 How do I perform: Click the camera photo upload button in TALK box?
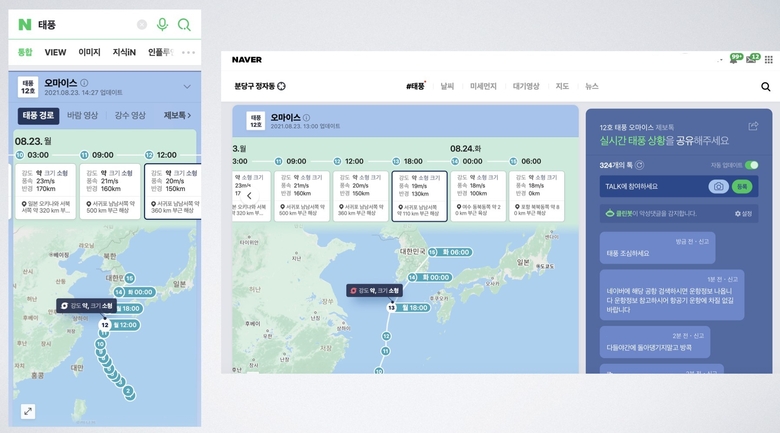(718, 186)
